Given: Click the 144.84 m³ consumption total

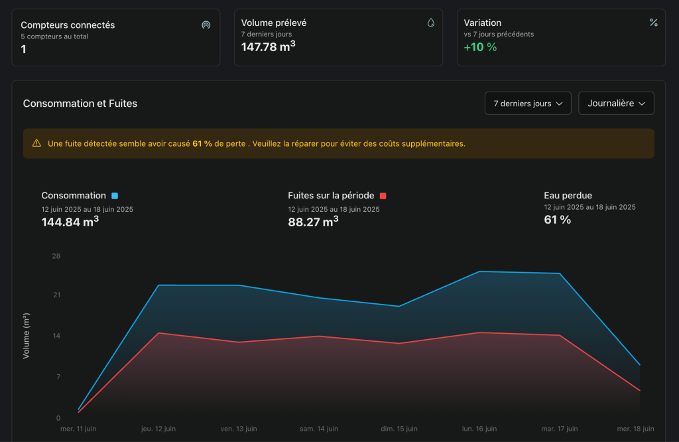Looking at the screenshot, I should [x=69, y=221].
